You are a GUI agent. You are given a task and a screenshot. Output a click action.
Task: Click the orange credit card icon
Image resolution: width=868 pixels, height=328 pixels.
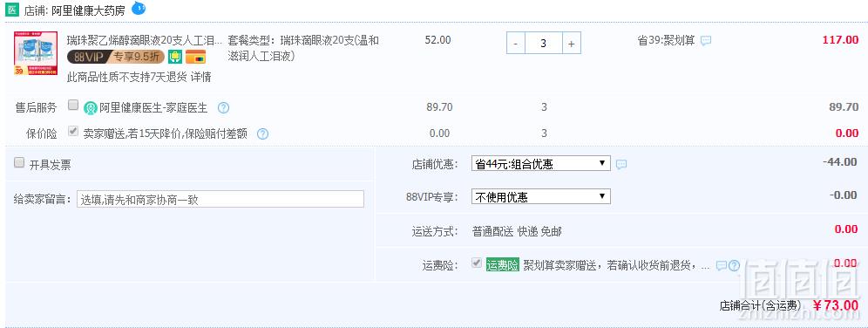pyautogui.click(x=195, y=57)
